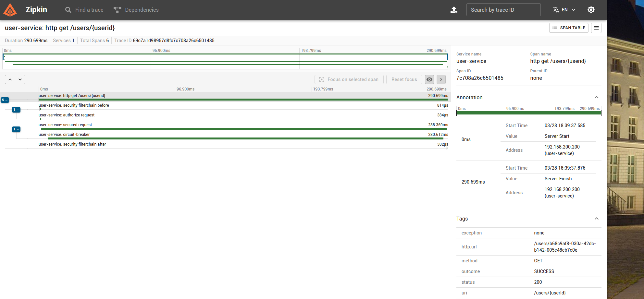Click the http.url tag value
The height and width of the screenshot is (299, 644).
tap(565, 247)
